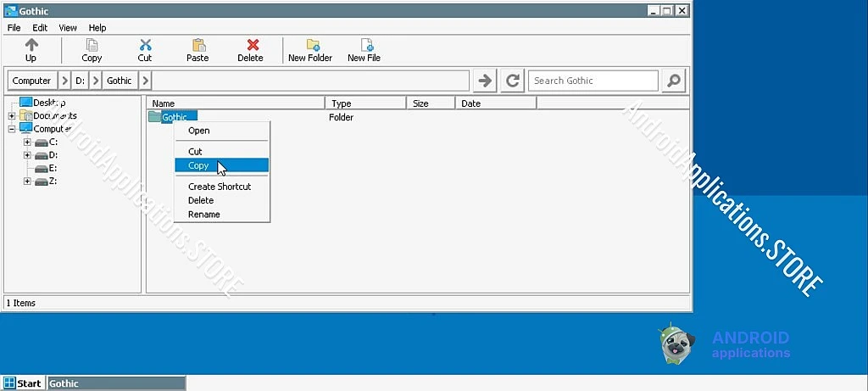Click the New File toolbar icon
868x391 pixels.
click(364, 45)
